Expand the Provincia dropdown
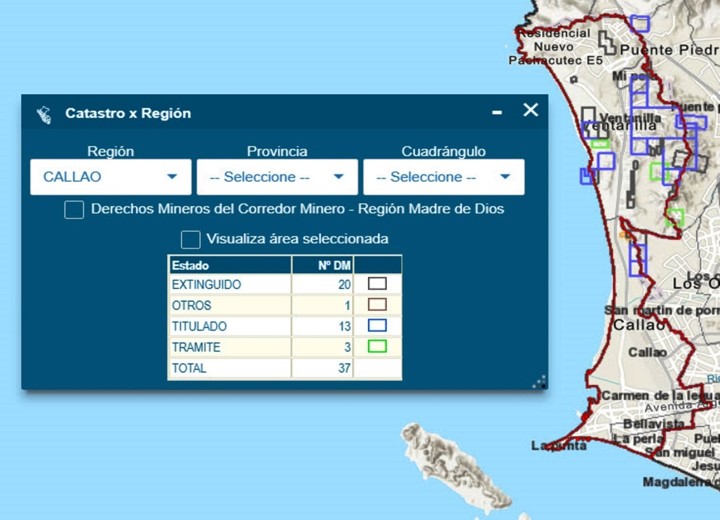The width and height of the screenshot is (720, 520). pos(277,177)
